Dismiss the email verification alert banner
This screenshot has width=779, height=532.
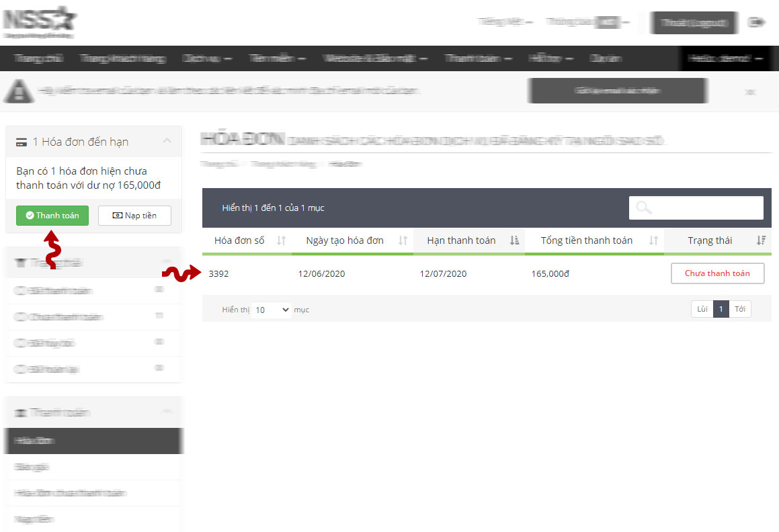[751, 91]
